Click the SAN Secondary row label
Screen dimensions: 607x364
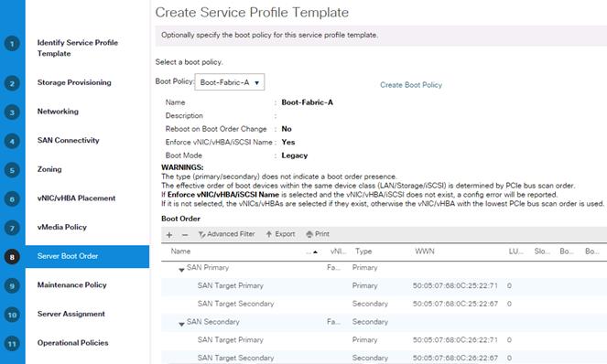[213, 321]
